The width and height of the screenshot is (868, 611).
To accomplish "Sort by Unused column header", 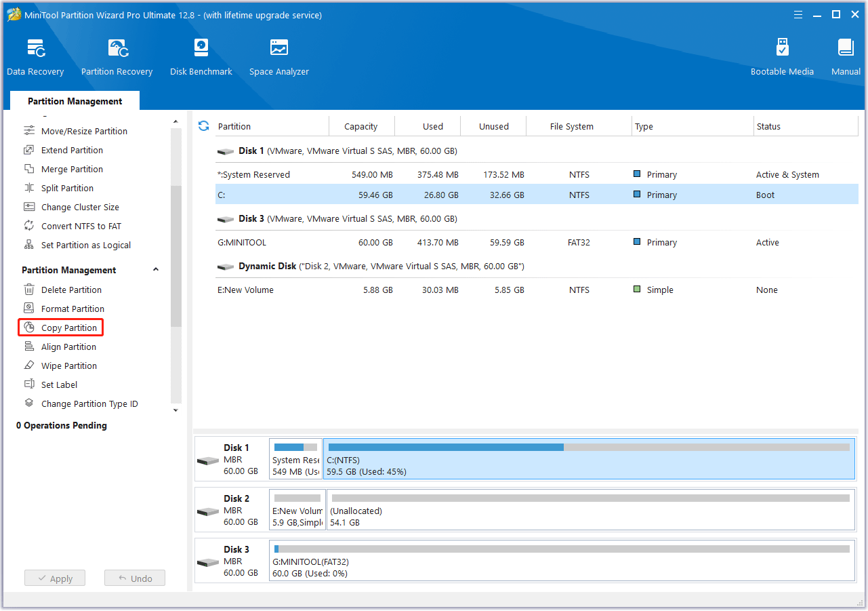I will click(x=494, y=126).
